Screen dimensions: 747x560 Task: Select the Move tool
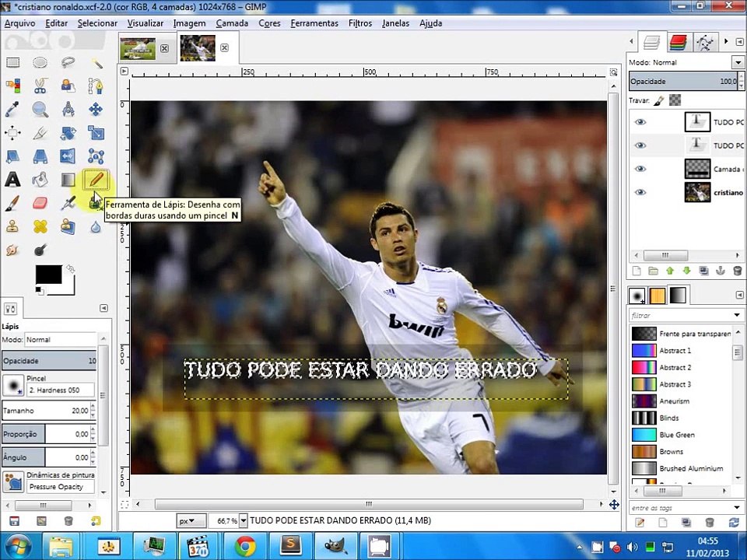point(96,109)
